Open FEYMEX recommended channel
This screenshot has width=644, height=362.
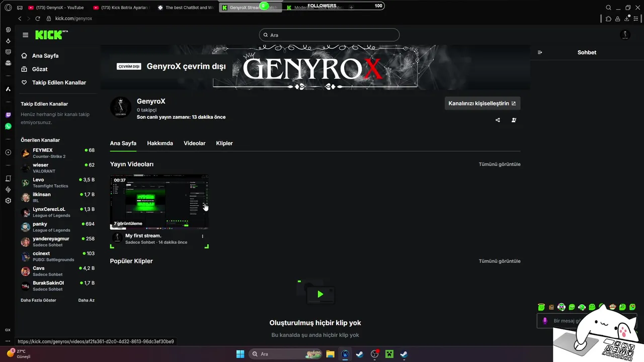57,153
